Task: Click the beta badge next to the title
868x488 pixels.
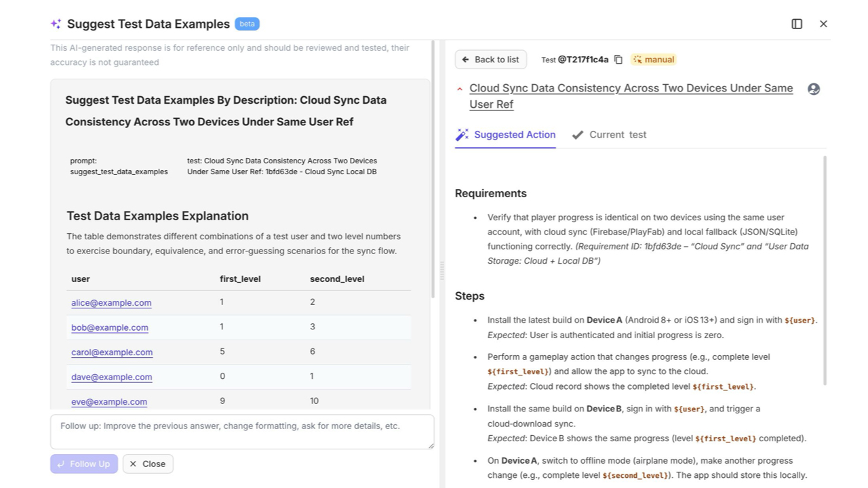Action: click(248, 24)
